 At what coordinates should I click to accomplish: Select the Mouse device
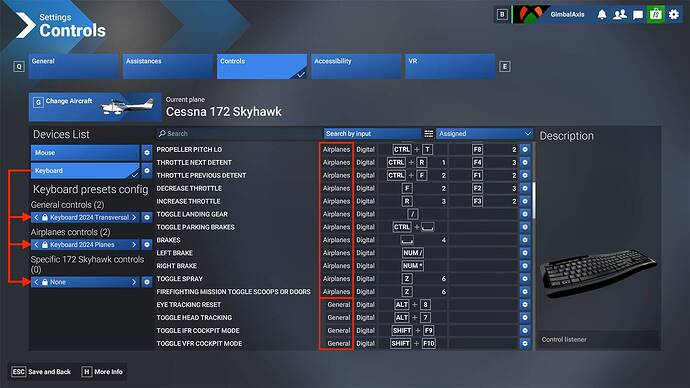pyautogui.click(x=85, y=153)
